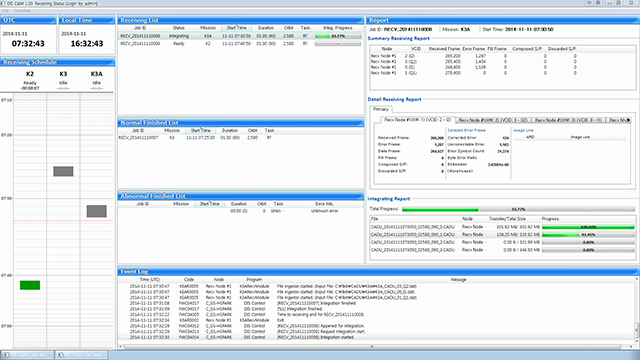Click the second DIS C&M taskbar app icon
Image resolution: width=640 pixels, height=360 pixels.
click(60, 355)
